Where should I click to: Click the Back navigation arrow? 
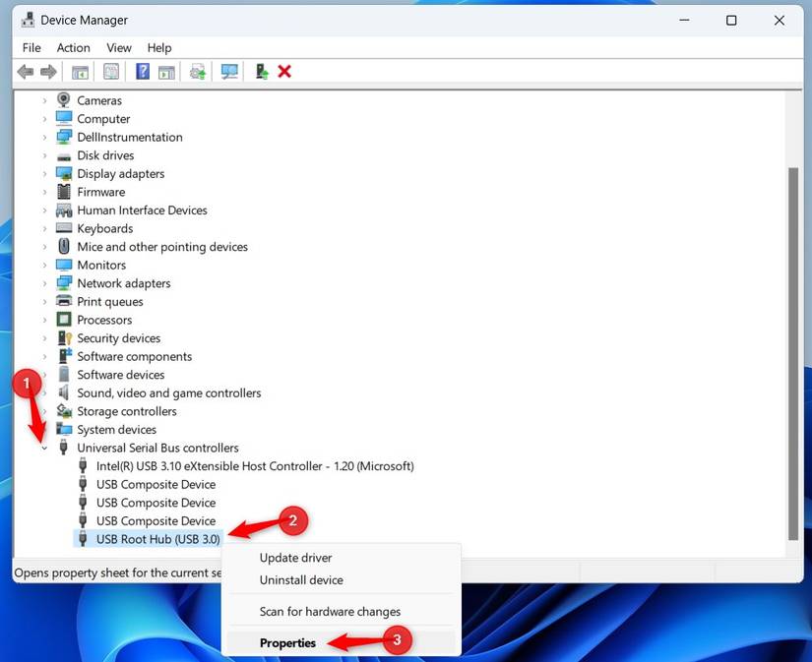pos(25,71)
